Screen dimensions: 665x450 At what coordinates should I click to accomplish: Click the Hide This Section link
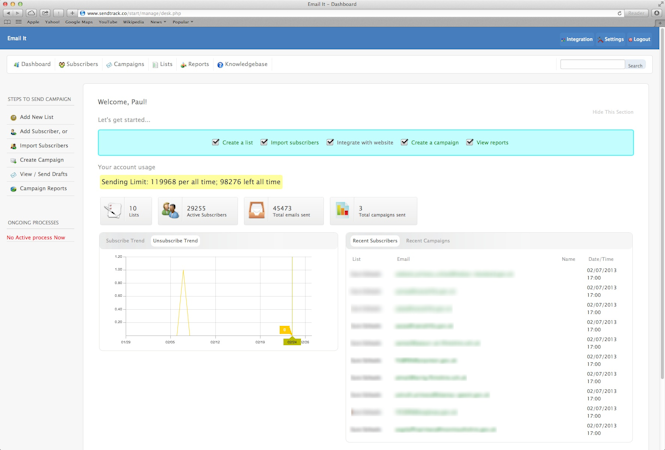coord(613,112)
